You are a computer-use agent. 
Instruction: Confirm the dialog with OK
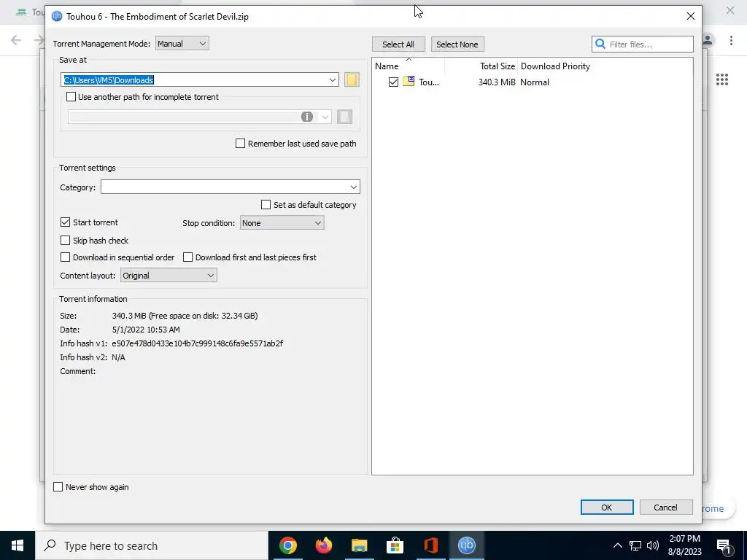pyautogui.click(x=607, y=507)
